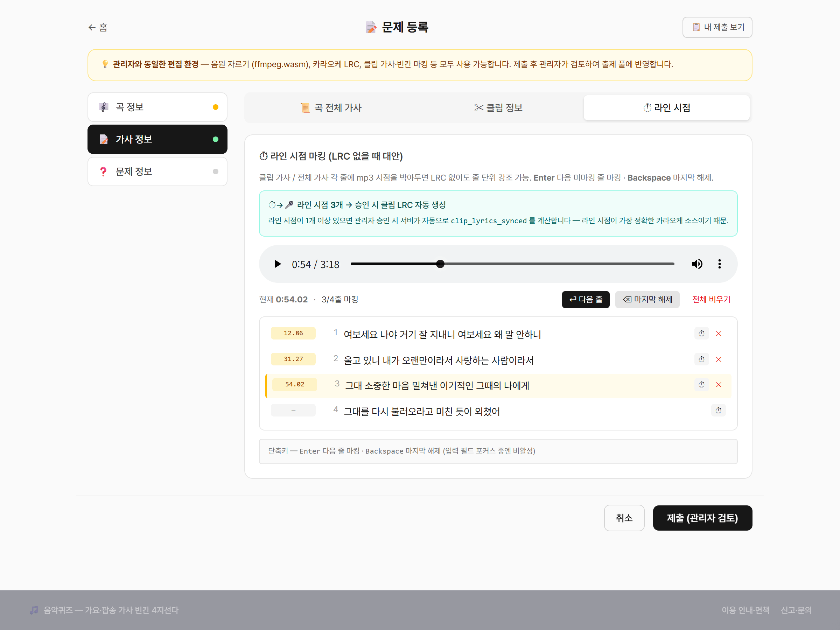Image resolution: width=840 pixels, height=630 pixels.
Task: Select lyric line 여보세요 나야 거기 잘 지내니
Action: (x=442, y=335)
